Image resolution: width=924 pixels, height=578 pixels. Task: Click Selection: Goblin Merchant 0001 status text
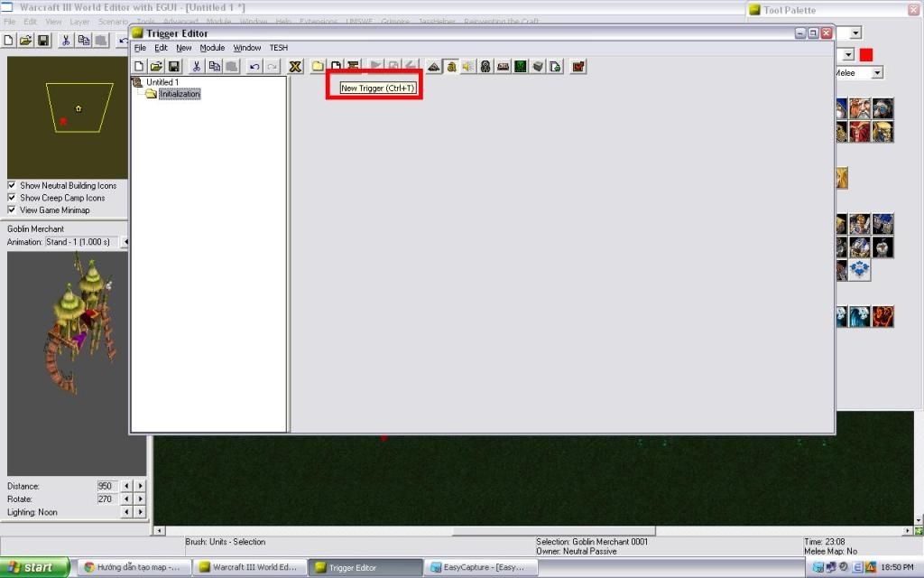[592, 542]
